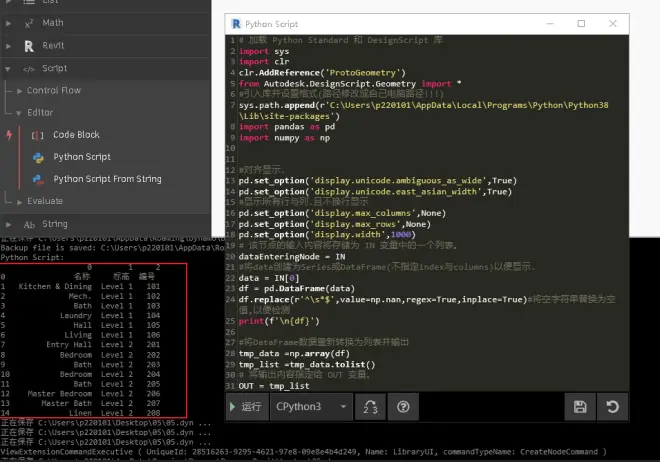Revert changes with the undo arrow icon

point(612,406)
